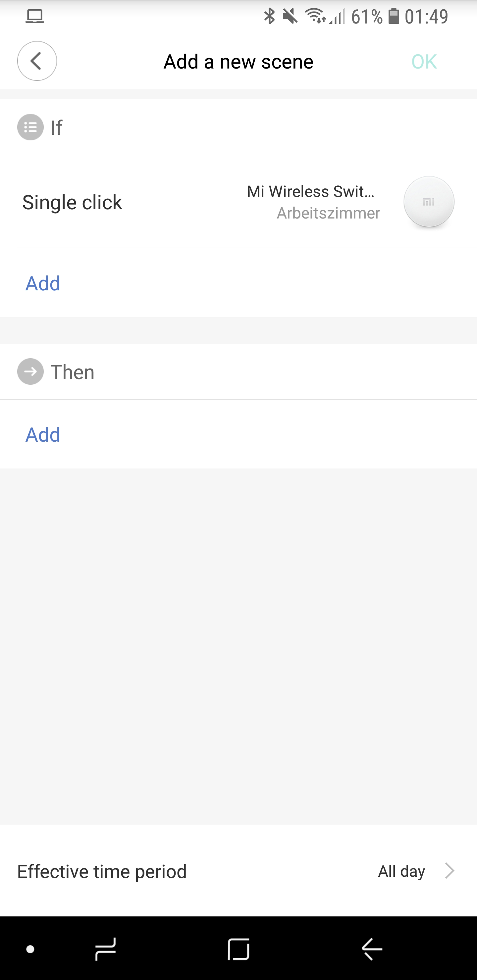Image resolution: width=477 pixels, height=980 pixels.
Task: Add an action under the Then section
Action: [x=43, y=434]
